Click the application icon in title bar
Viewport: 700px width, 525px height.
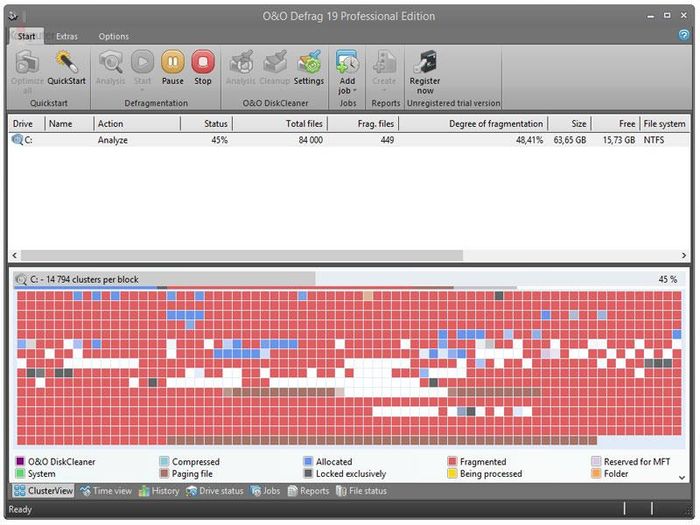[13, 17]
